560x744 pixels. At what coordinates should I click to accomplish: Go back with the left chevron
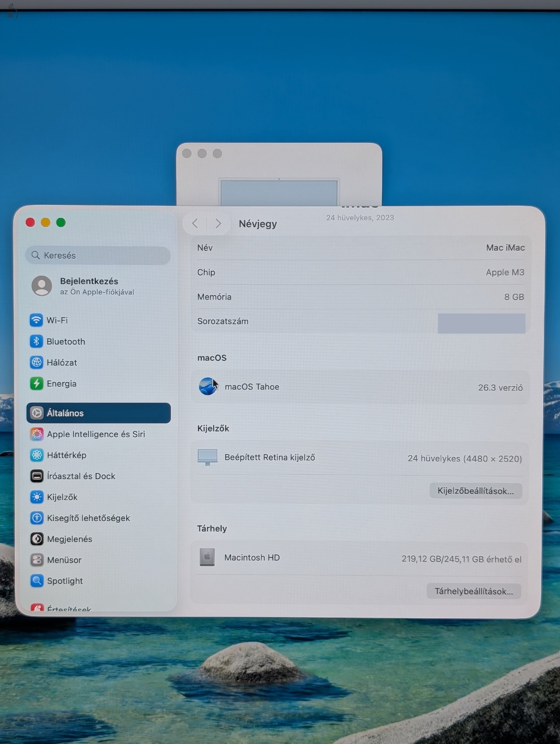[x=195, y=223]
